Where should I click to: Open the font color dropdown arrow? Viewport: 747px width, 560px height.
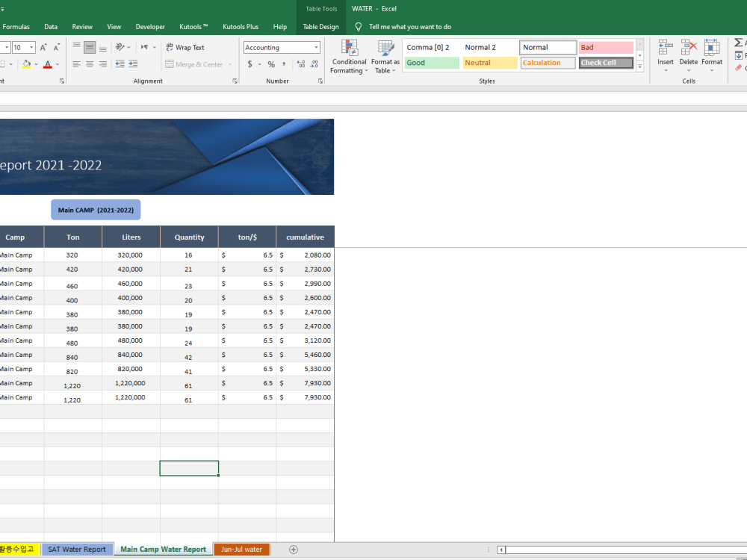(x=58, y=64)
